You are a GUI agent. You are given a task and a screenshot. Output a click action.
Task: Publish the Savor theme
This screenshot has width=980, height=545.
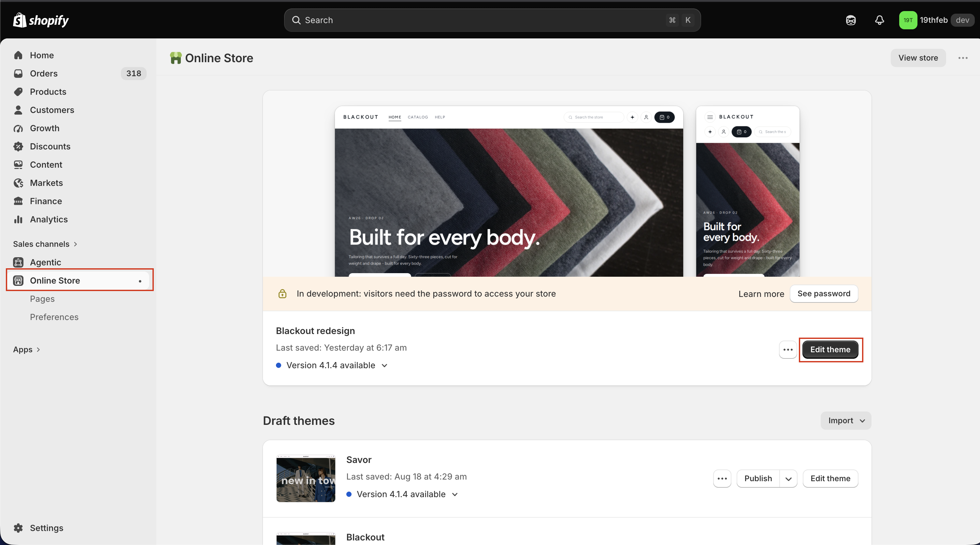coord(758,479)
